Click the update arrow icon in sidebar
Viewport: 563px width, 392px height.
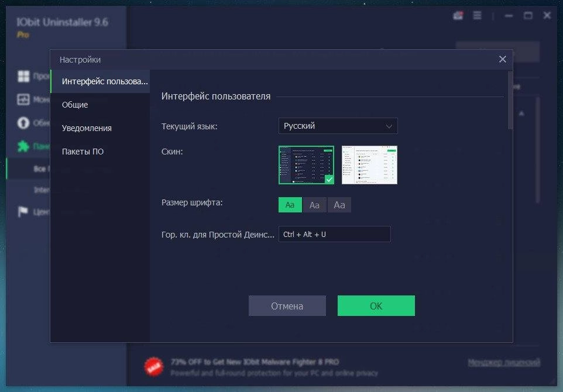23,123
